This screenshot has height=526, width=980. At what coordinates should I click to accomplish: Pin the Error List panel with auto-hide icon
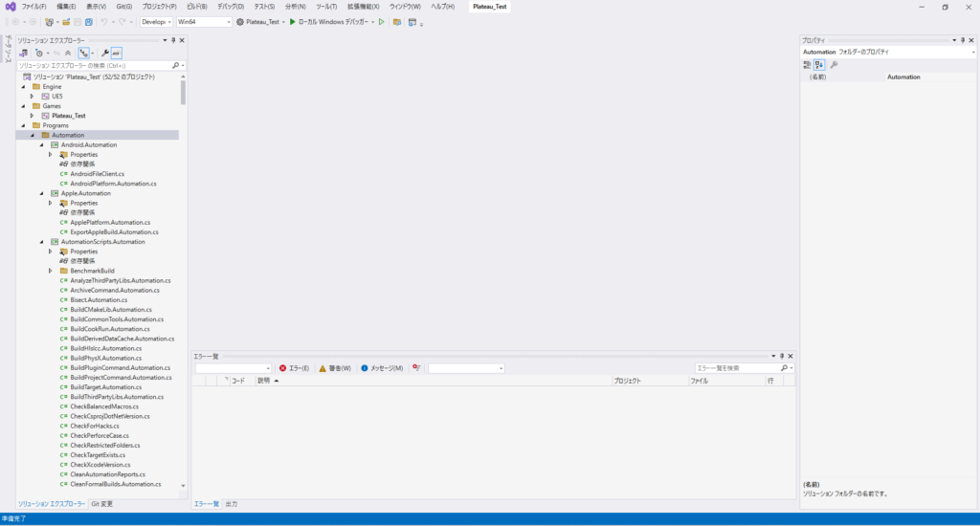point(782,356)
